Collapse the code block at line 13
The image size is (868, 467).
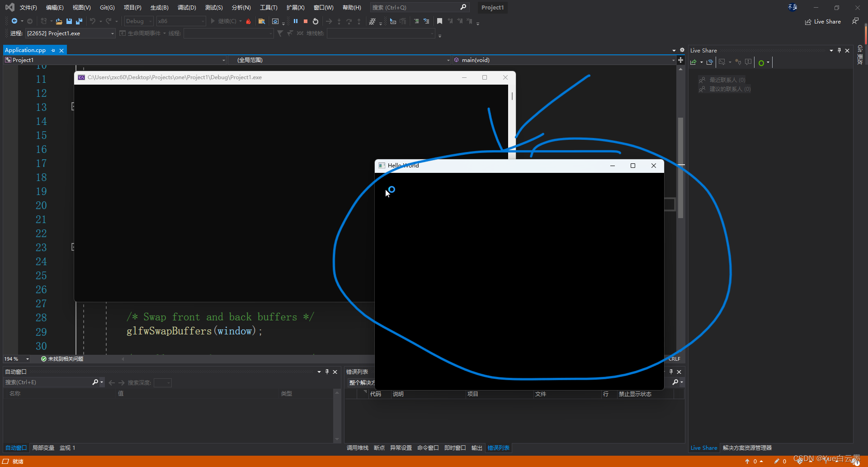click(x=73, y=106)
